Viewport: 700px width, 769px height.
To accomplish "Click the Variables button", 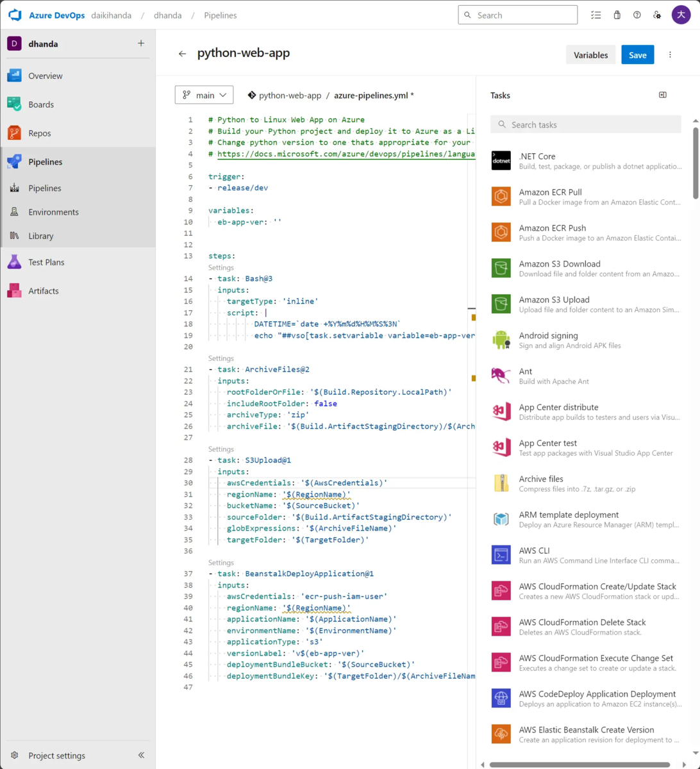I will tap(590, 55).
